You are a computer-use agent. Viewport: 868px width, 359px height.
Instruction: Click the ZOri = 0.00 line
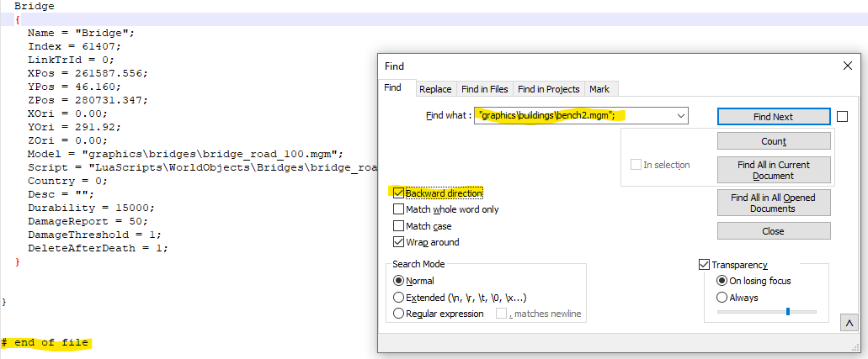(x=67, y=140)
